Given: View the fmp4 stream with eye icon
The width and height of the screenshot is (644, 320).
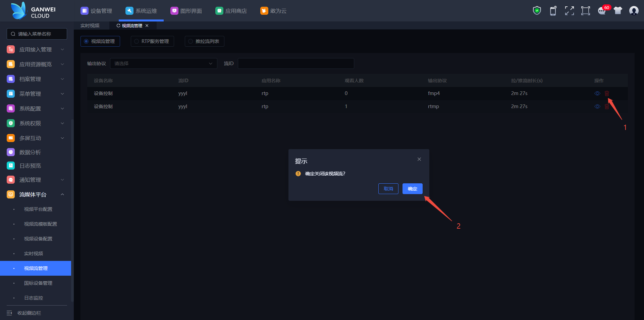Looking at the screenshot, I should click(x=597, y=93).
